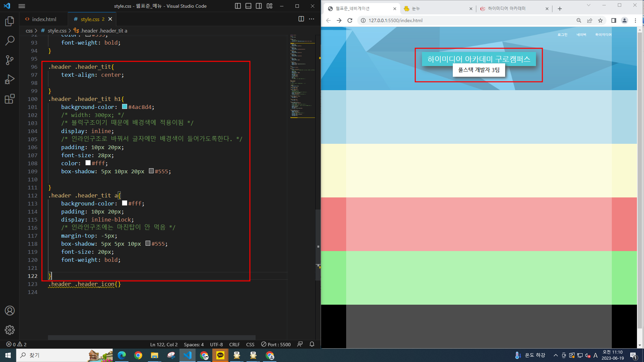The width and height of the screenshot is (644, 362).
Task: Open the hamburger application menu
Action: click(22, 6)
